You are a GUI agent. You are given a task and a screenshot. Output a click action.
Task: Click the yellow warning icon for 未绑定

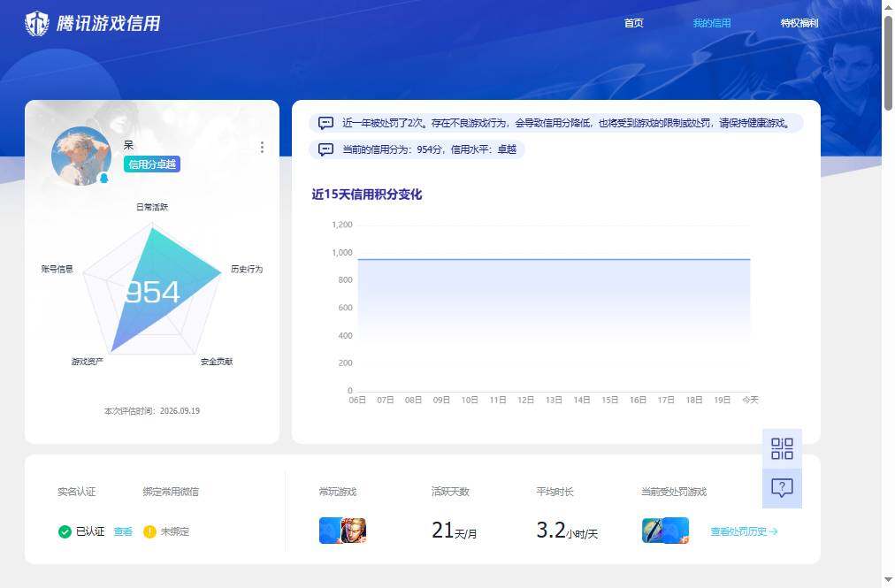149,531
